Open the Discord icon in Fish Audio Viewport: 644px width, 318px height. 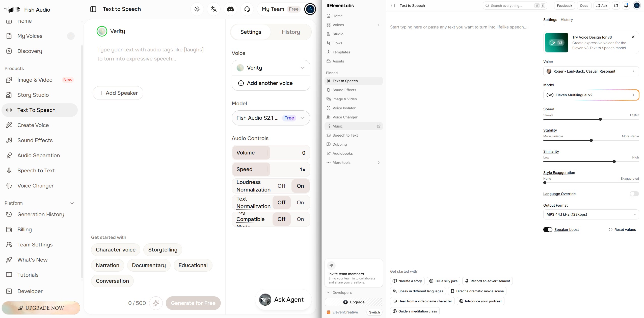coord(230,9)
